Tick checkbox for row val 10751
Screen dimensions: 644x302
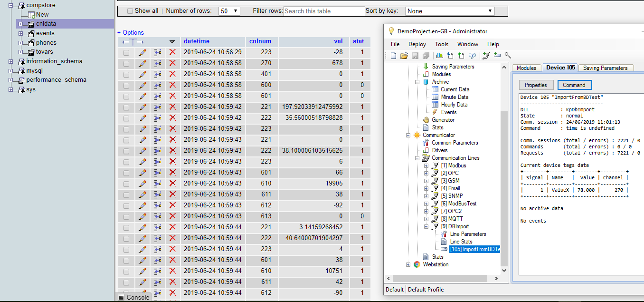126,272
